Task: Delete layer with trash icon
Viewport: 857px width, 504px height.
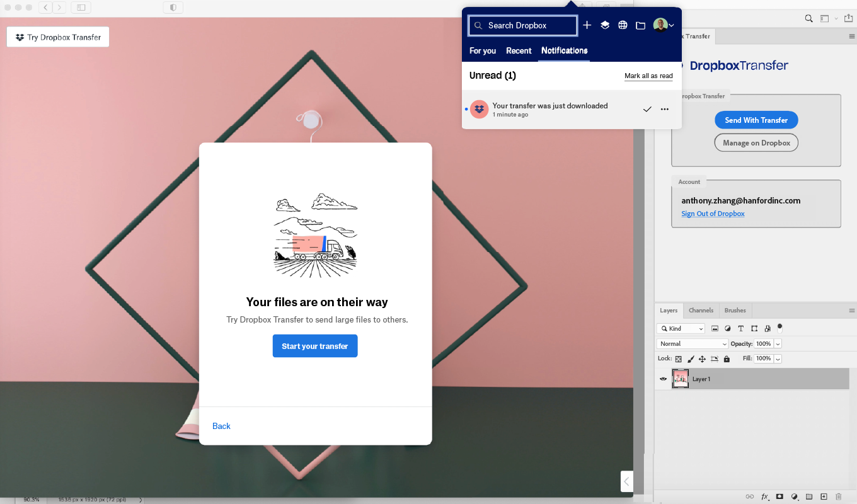Action: (x=839, y=496)
